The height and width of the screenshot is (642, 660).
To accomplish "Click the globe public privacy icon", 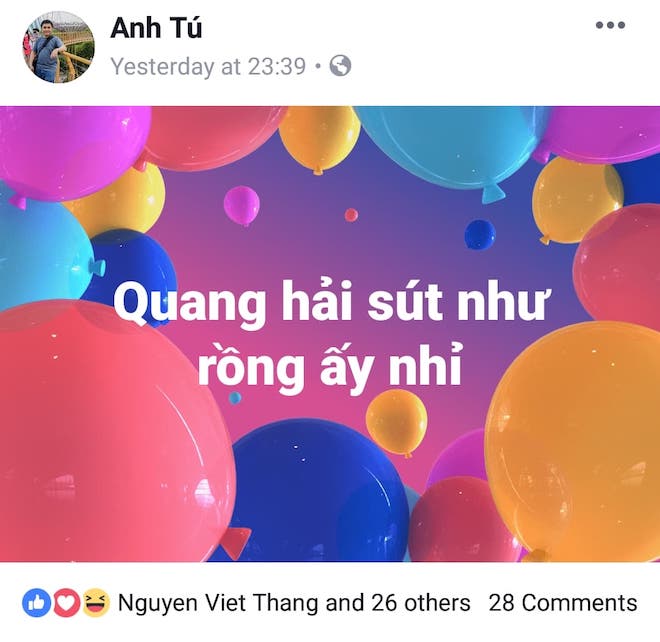I will tap(340, 66).
